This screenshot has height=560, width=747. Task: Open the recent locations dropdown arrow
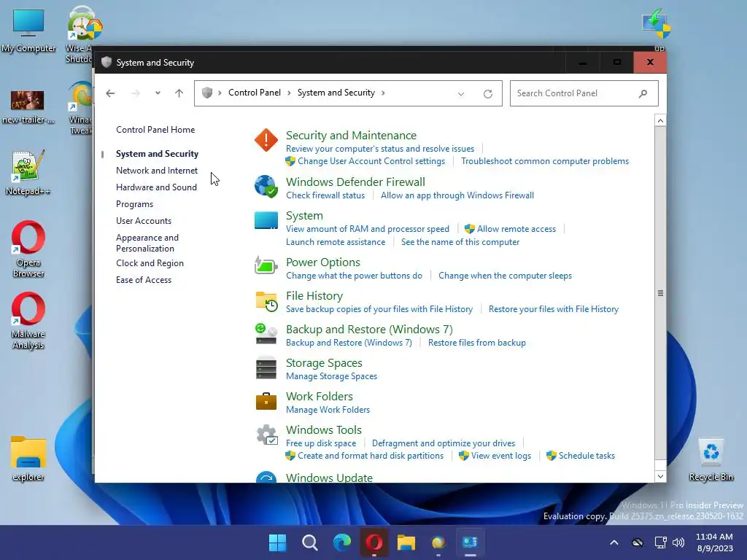(x=158, y=93)
